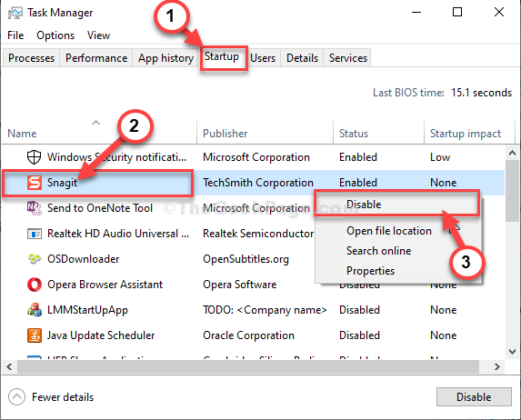
Task: Choose Disable from the context menu
Action: tap(397, 204)
